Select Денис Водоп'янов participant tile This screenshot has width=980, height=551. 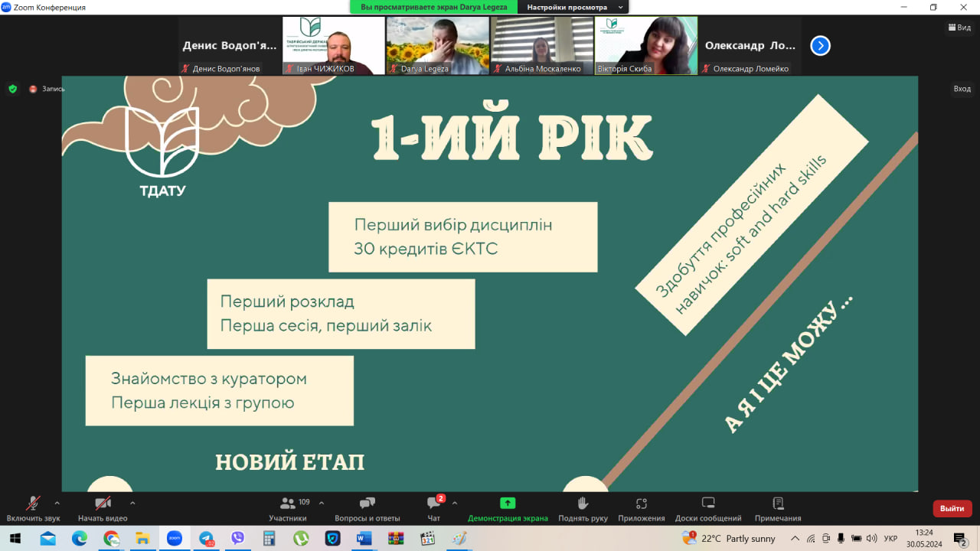[x=230, y=46]
